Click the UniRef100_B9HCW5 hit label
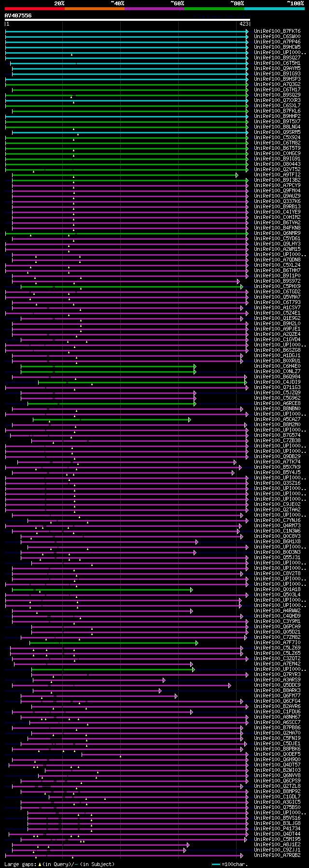This screenshot has height=868, width=309. 277,47
